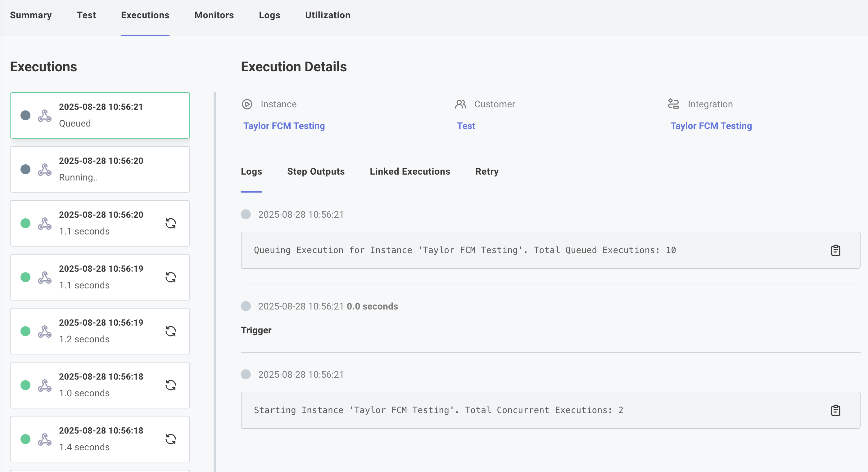868x472 pixels.
Task: Click the Integration icon next to its label
Action: tap(673, 104)
